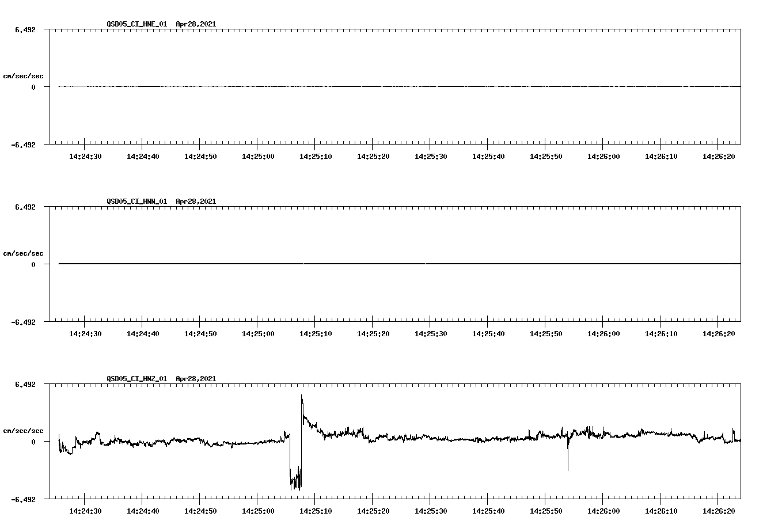782x532 pixels.
Task: Click the 14:25:10 tick label under HNE trace
Action: coord(317,155)
